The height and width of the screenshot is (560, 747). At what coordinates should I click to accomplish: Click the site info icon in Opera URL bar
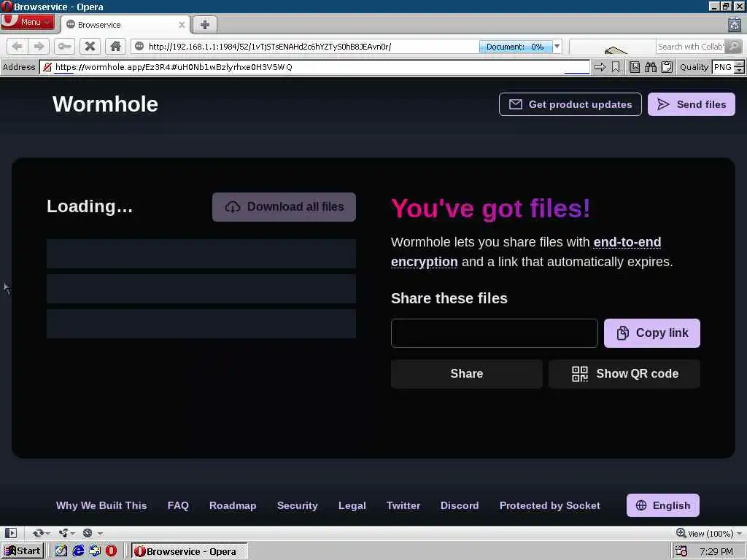[x=139, y=46]
